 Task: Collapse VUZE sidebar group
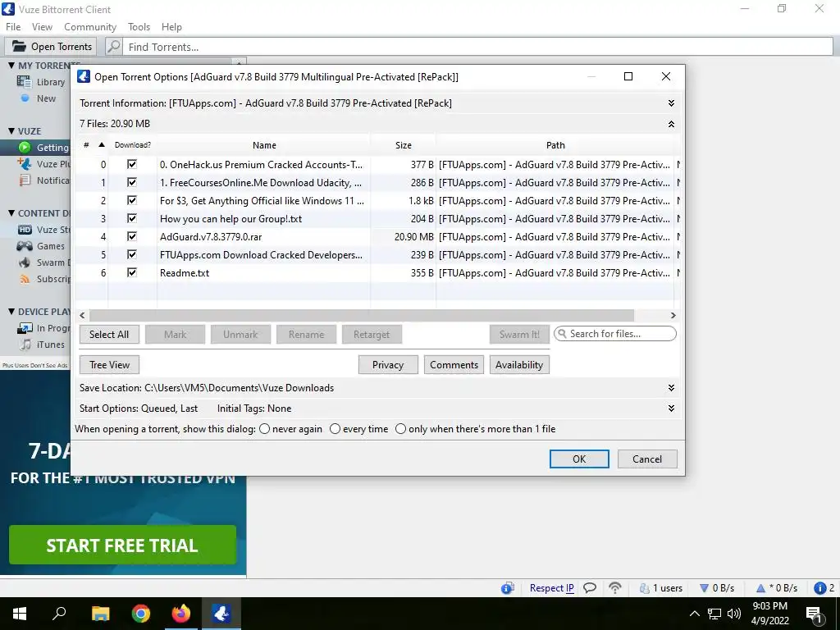[x=11, y=131]
